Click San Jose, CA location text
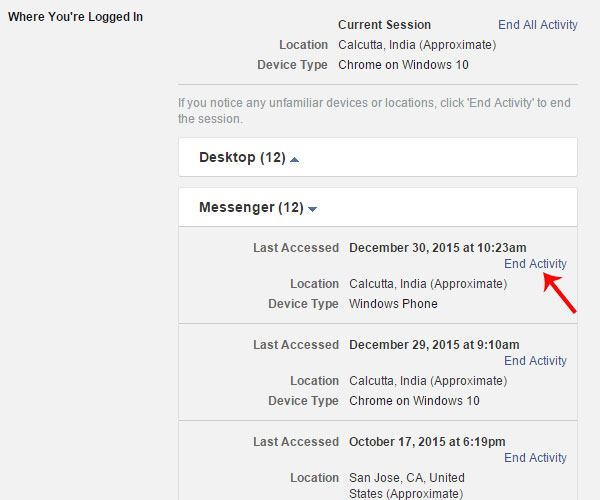This screenshot has height=500, width=600. [407, 485]
